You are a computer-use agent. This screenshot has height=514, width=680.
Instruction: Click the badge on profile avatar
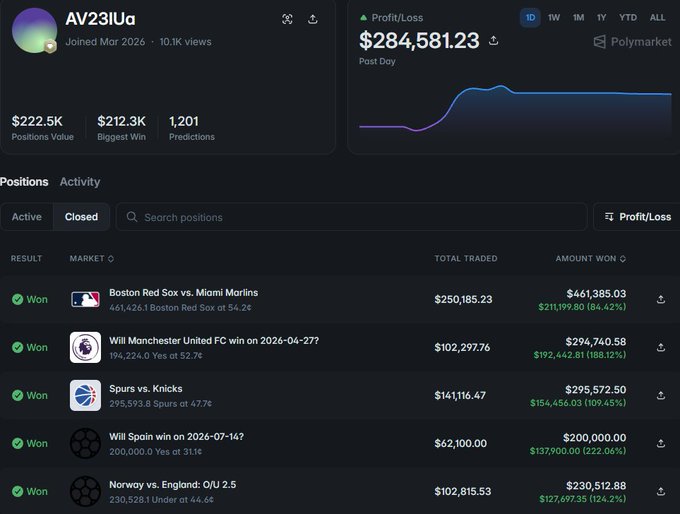click(x=50, y=46)
